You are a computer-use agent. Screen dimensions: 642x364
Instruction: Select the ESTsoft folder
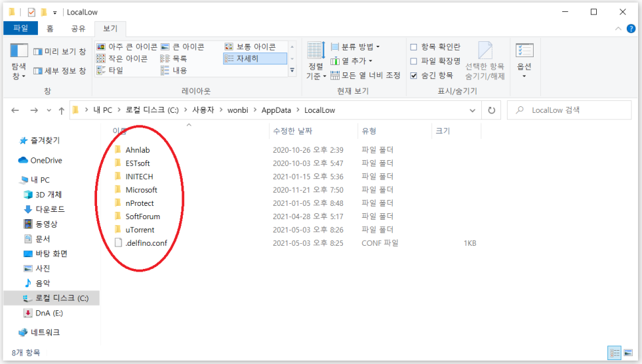[138, 163]
